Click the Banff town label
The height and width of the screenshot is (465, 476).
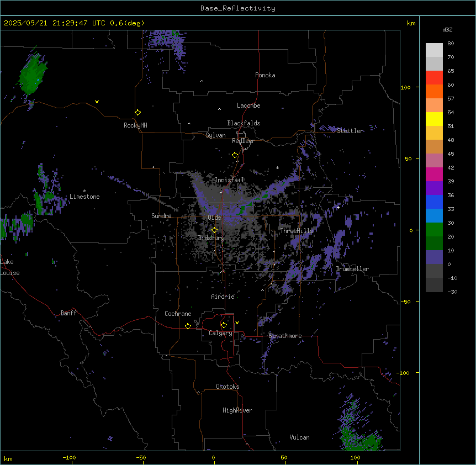(x=68, y=313)
